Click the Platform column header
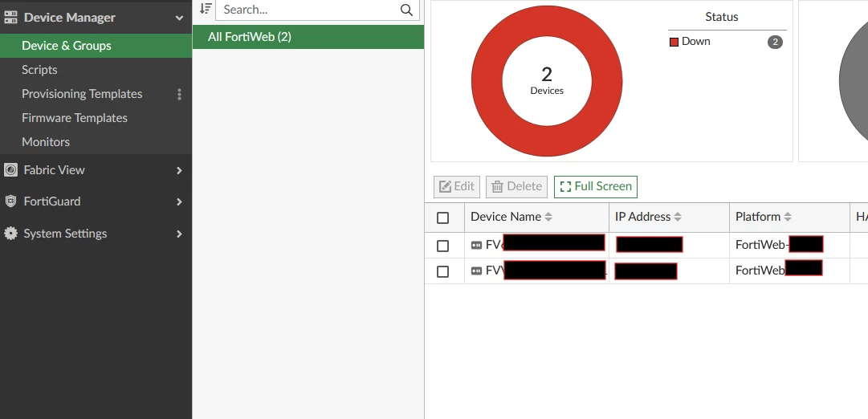Screen dimensions: 868x419 pos(789,218)
